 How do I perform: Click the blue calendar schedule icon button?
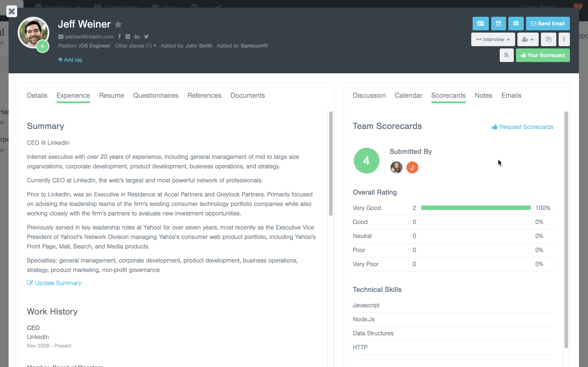498,24
